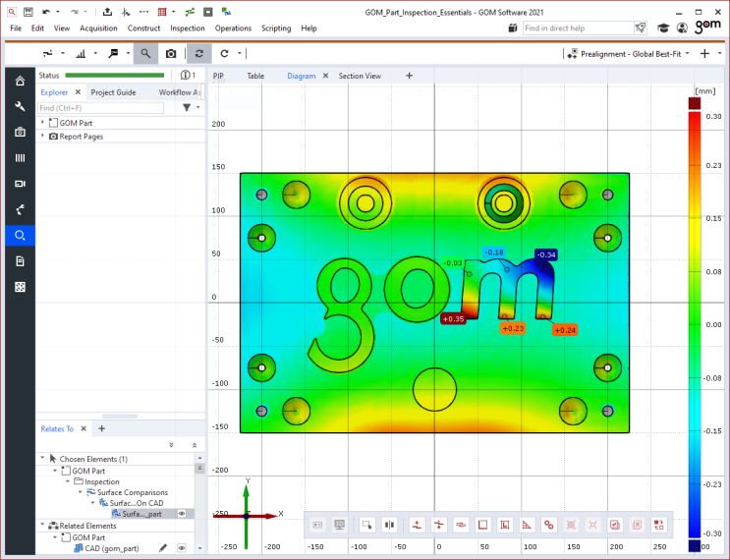The height and width of the screenshot is (560, 730).
Task: Click the red checkmark box tool
Action: [615, 525]
